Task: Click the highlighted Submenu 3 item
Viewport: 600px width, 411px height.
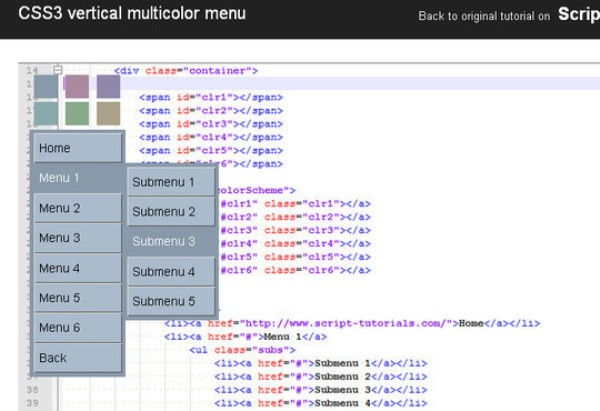Action: click(171, 241)
